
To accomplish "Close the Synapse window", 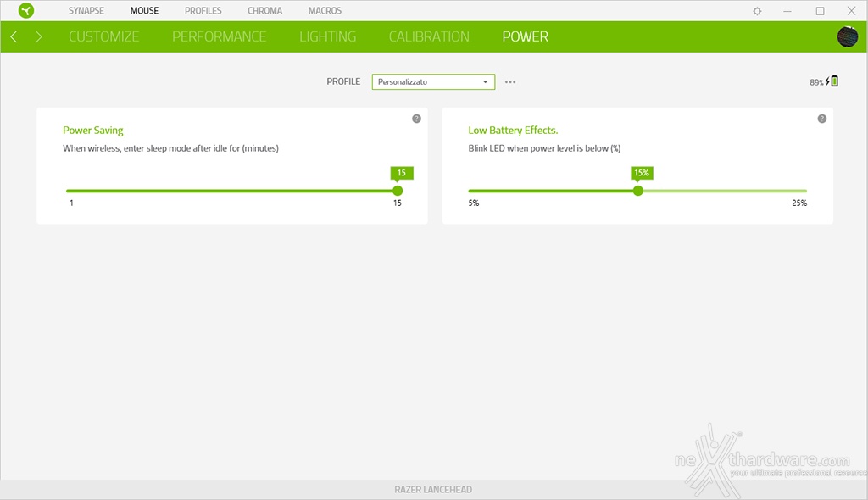I will tap(851, 11).
